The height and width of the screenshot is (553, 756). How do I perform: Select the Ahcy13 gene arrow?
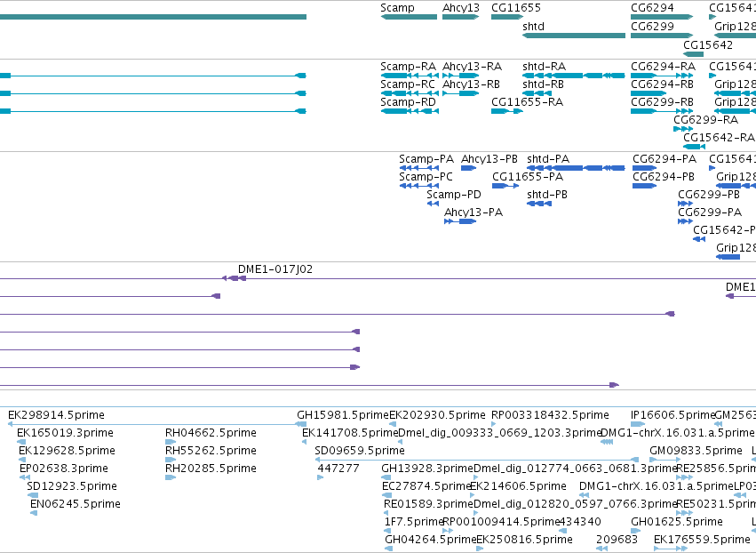pos(460,17)
